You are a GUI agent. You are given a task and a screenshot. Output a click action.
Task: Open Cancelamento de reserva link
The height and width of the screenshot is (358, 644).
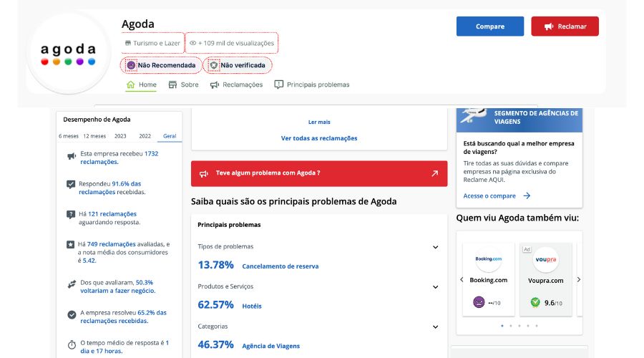[280, 266]
